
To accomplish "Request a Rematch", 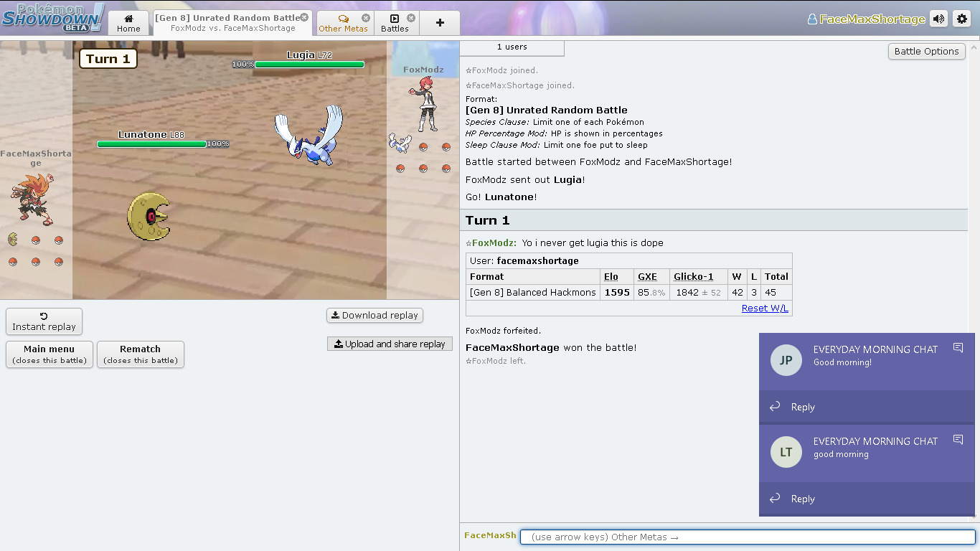I will pyautogui.click(x=141, y=354).
